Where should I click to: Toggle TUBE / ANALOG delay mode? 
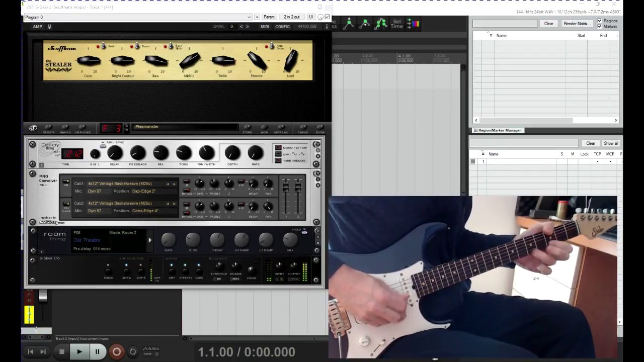[278, 160]
